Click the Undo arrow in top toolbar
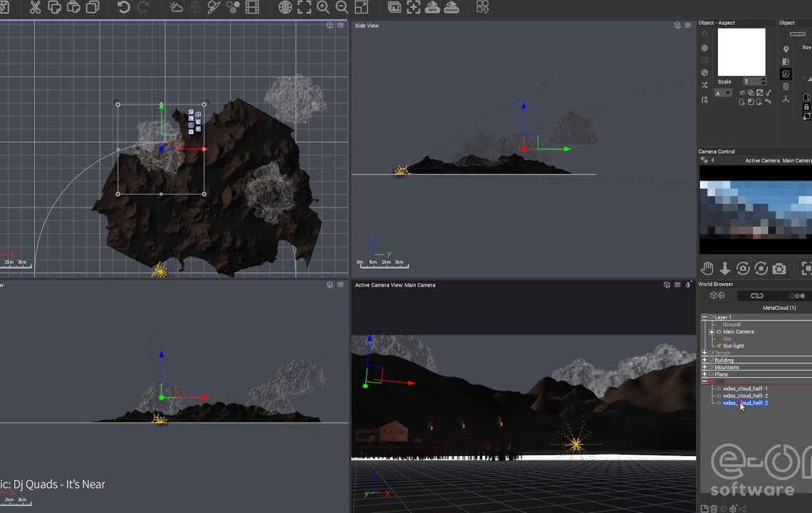 point(123,8)
